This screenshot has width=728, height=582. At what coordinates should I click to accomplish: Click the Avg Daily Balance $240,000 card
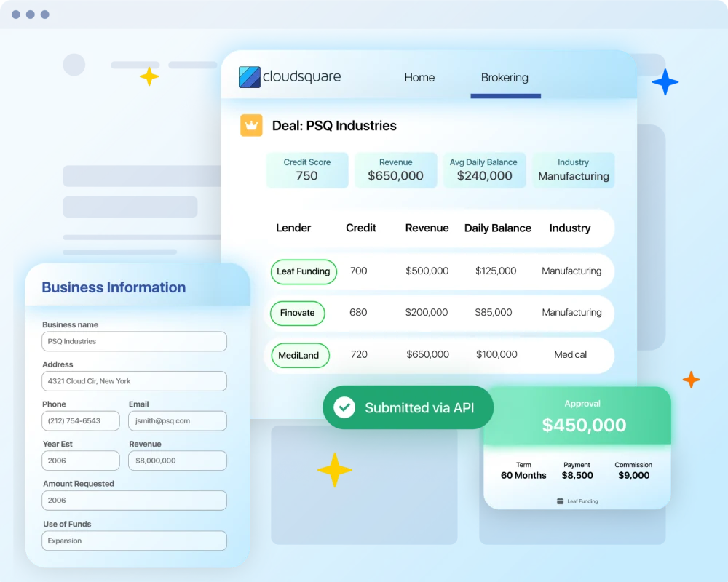point(484,170)
